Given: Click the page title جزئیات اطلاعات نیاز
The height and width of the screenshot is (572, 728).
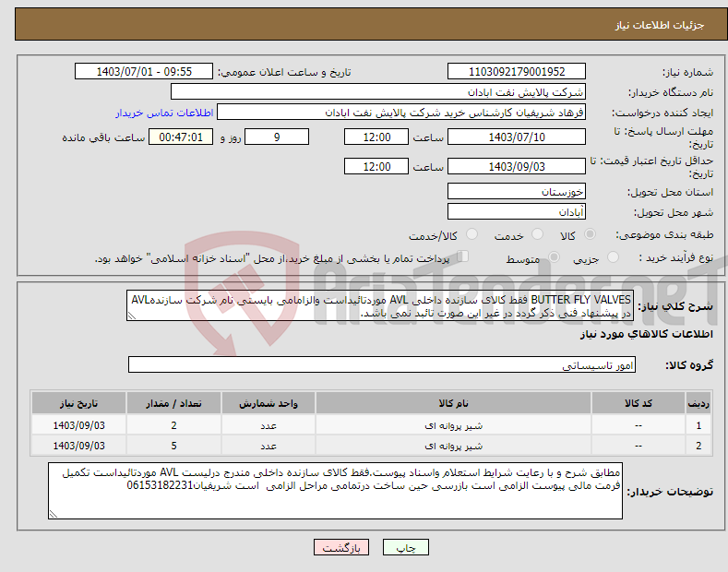Looking at the screenshot, I should click(x=660, y=25).
